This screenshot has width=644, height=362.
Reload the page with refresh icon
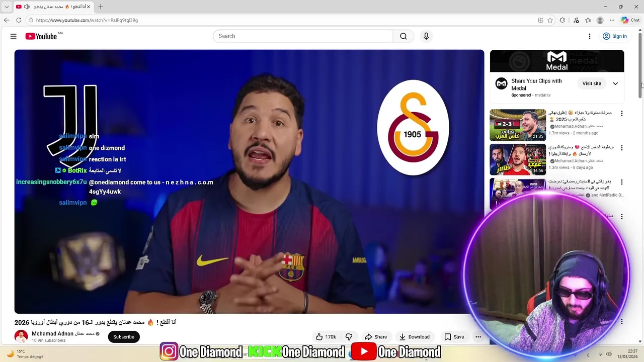pos(19,20)
